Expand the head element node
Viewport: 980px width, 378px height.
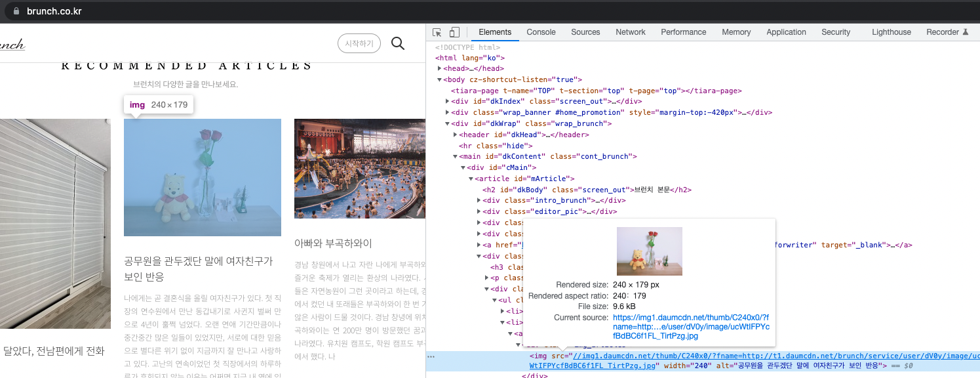click(440, 68)
